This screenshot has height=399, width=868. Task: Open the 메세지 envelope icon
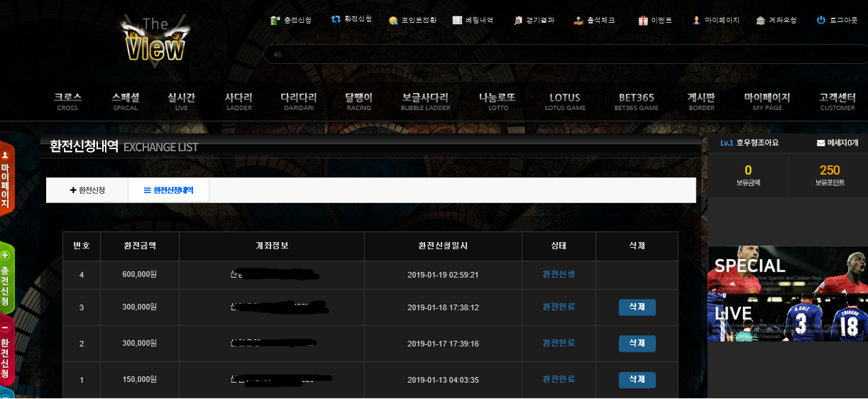click(x=820, y=143)
